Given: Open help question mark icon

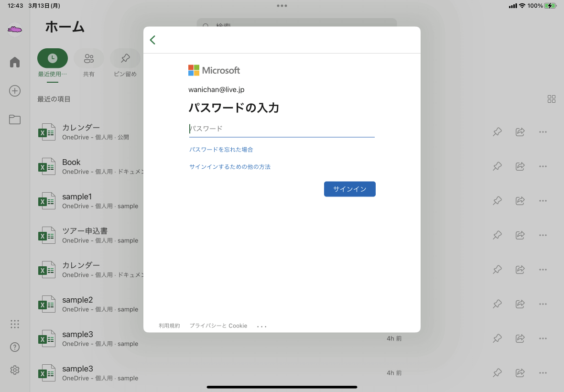Looking at the screenshot, I should 15,347.
